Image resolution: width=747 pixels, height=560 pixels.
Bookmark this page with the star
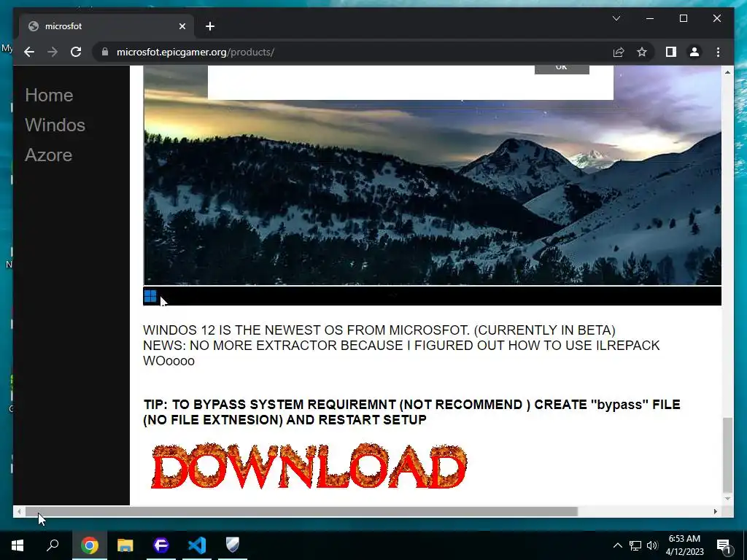(642, 52)
